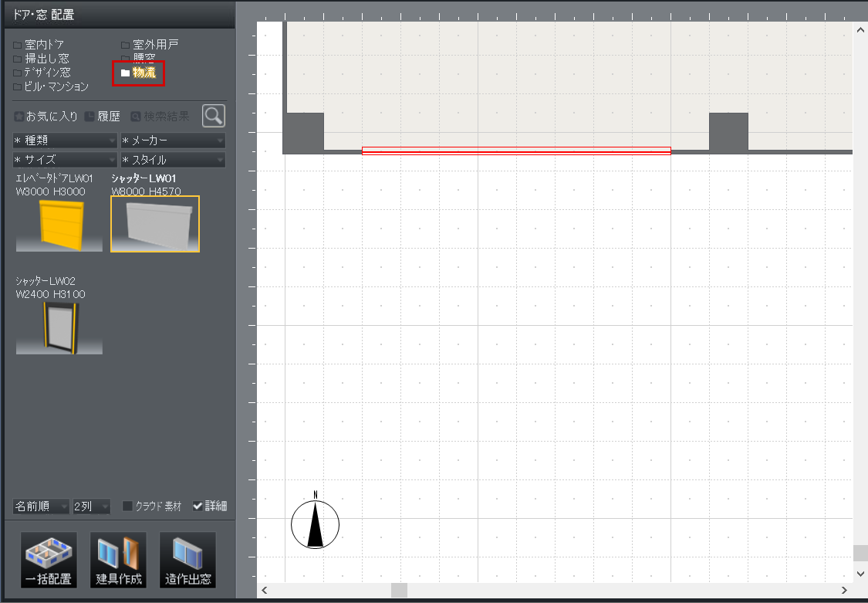Show 履歴 history list
The image size is (868, 603).
click(x=103, y=117)
